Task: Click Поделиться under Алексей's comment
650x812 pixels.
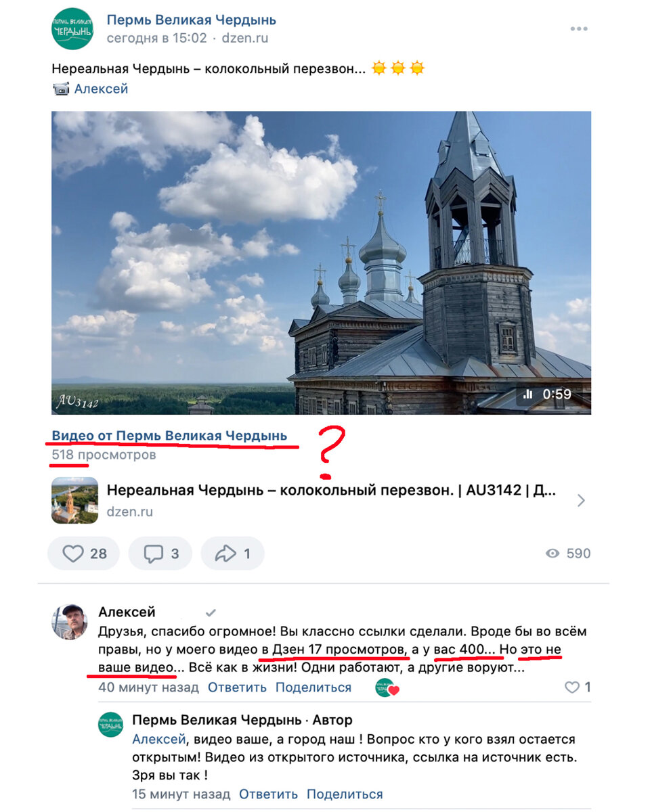Action: pyautogui.click(x=313, y=687)
